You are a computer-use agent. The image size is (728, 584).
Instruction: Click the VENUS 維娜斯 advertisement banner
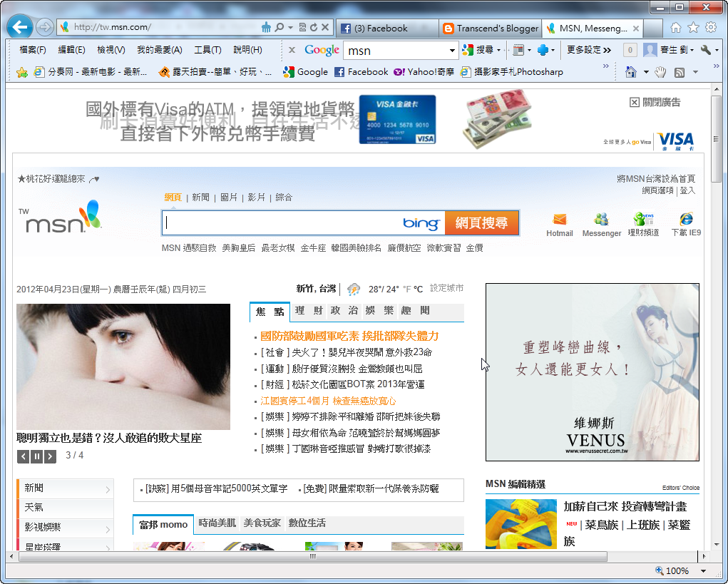(593, 372)
